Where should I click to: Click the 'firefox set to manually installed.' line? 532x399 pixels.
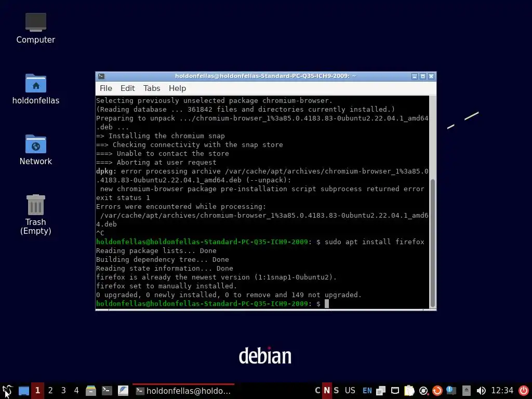[167, 286]
